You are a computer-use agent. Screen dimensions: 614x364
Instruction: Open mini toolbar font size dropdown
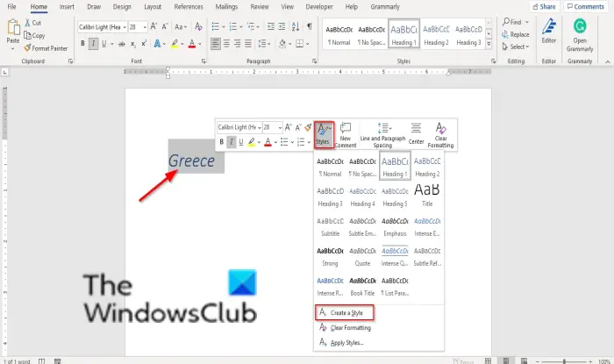(280, 127)
